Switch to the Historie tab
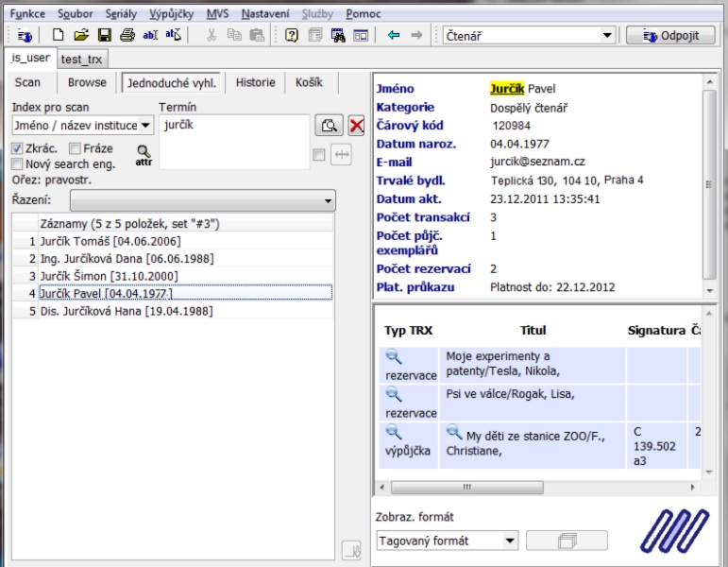Image resolution: width=728 pixels, height=567 pixels. pos(255,82)
